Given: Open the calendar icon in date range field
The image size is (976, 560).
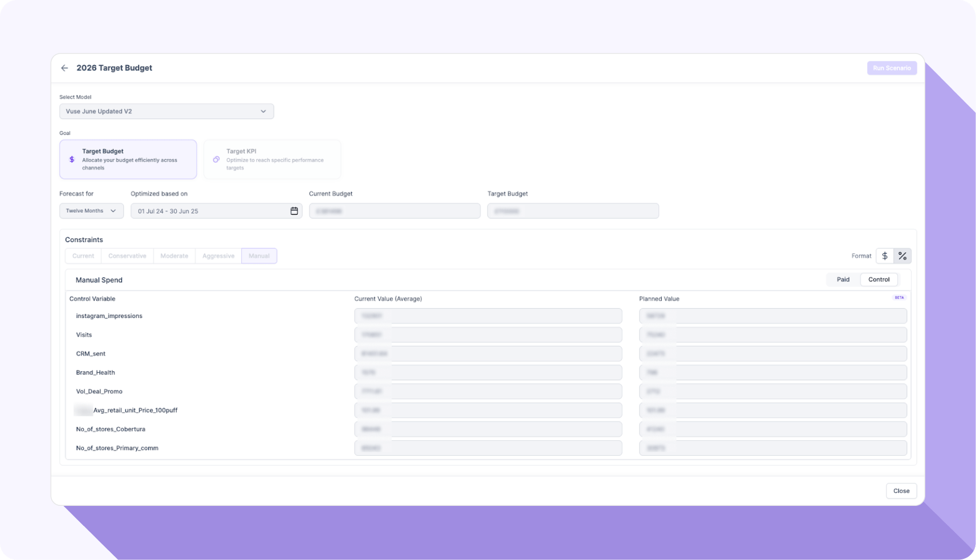Looking at the screenshot, I should tap(294, 211).
